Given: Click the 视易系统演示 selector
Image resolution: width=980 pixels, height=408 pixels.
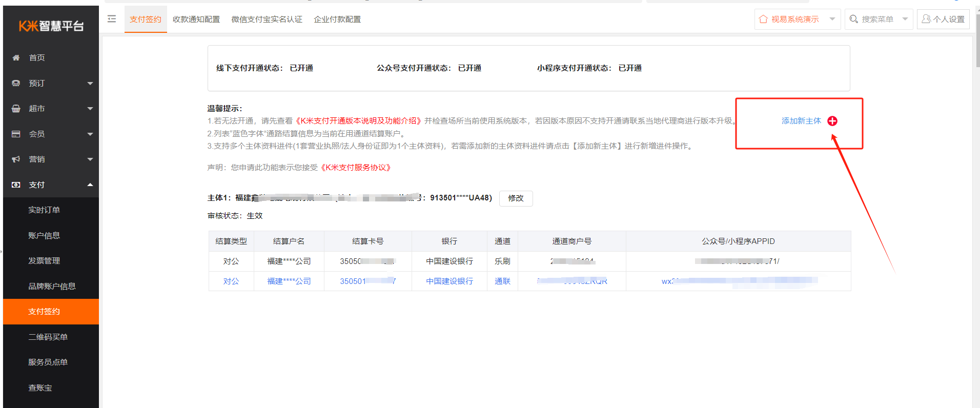Looking at the screenshot, I should 797,19.
